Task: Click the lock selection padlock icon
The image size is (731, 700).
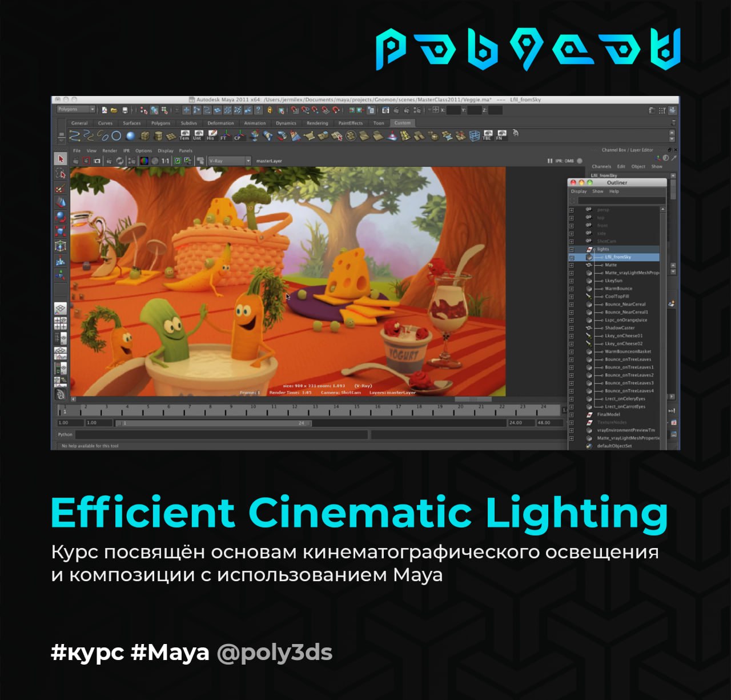Action: click(270, 110)
